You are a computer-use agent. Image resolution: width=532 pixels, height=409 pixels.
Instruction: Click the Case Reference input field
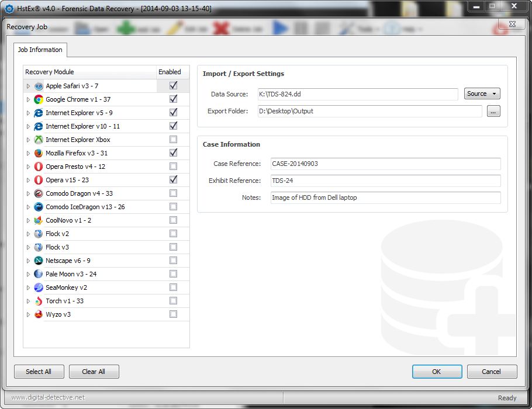click(385, 164)
